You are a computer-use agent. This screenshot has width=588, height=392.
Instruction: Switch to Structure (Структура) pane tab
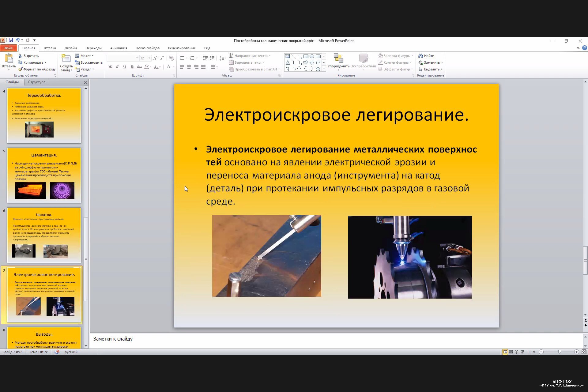tap(37, 82)
